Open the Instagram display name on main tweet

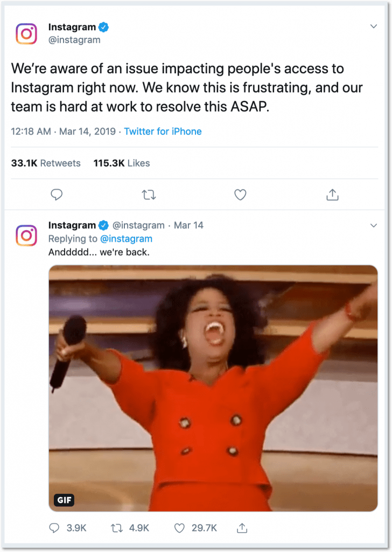click(x=72, y=27)
